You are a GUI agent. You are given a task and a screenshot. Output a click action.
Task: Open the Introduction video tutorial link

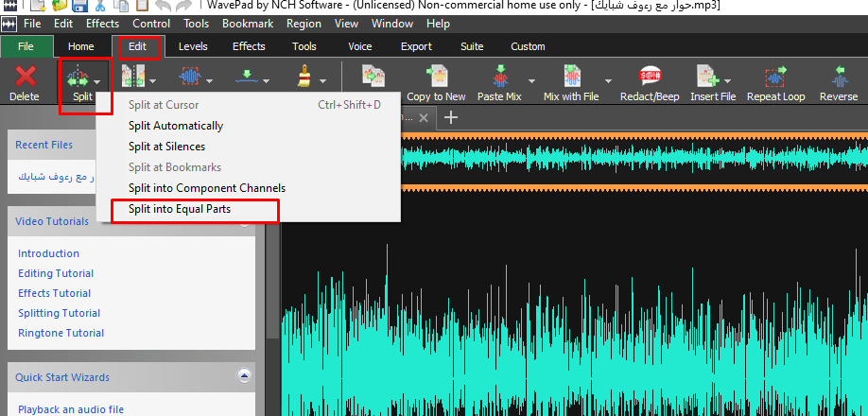49,253
